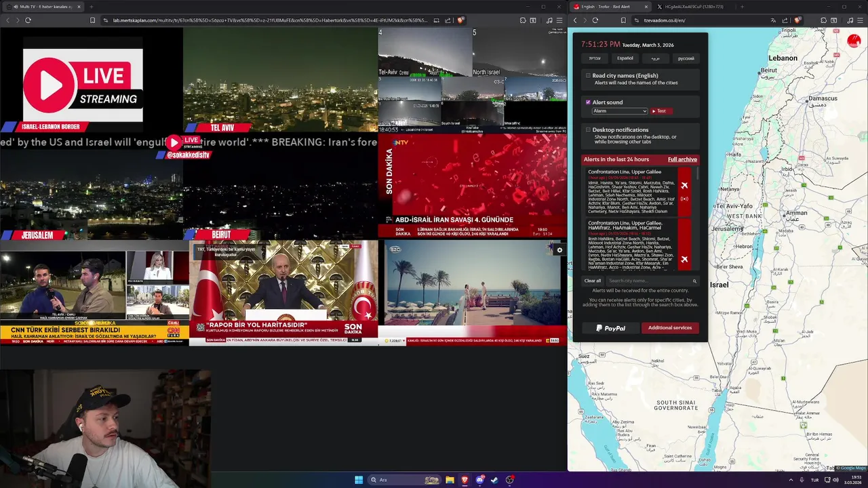This screenshot has height=488, width=868.
Task: Click the Multi TV address bar URL
Action: (x=270, y=20)
